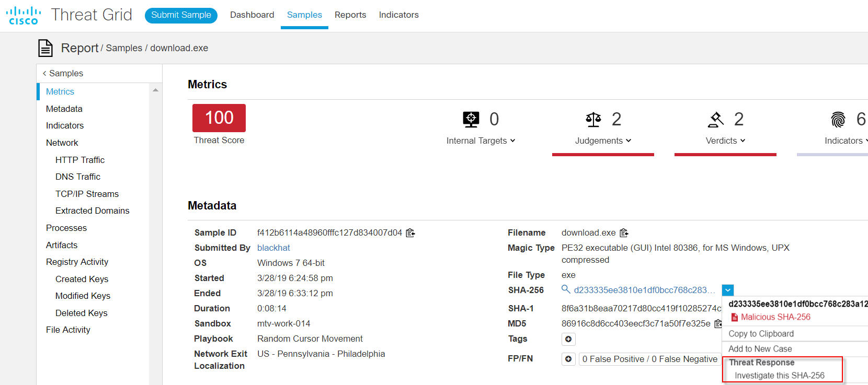868x385 pixels.
Task: Select Investigate this SHA-256 menu entry
Action: coord(779,376)
